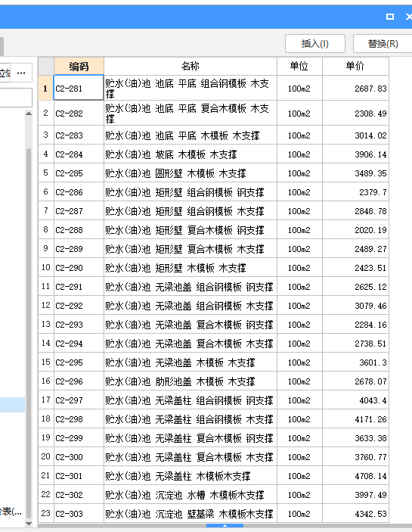Click the left panel scroll-up arrow
Viewport: 412px width, 532px height.
click(29, 114)
